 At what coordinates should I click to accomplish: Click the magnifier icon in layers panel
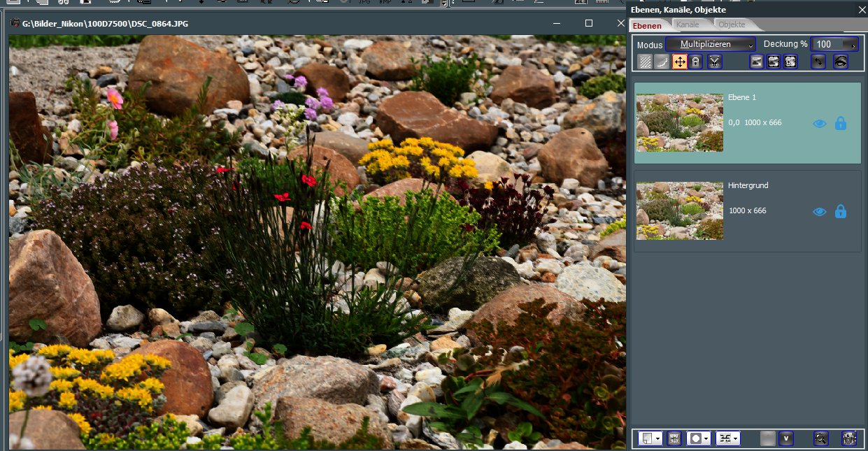click(x=820, y=438)
